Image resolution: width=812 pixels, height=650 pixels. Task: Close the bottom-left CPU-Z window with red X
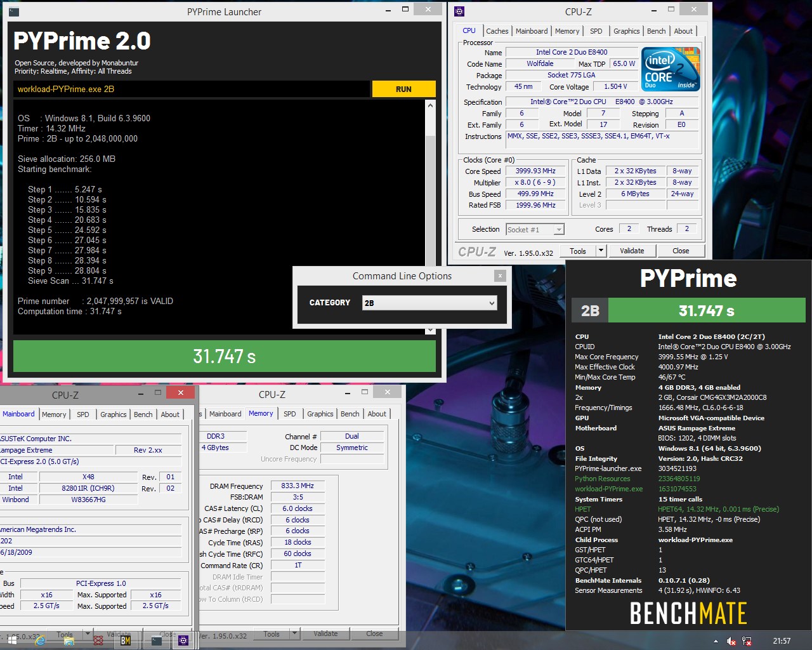(x=181, y=393)
